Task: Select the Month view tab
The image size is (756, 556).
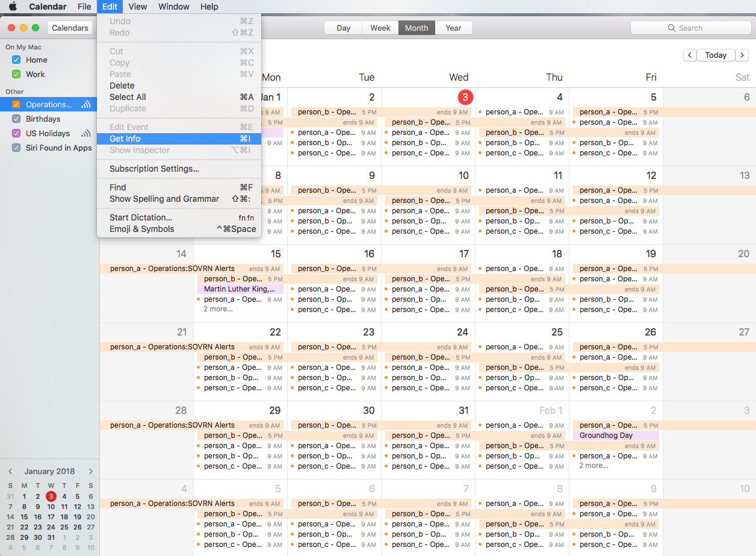Action: tap(417, 28)
